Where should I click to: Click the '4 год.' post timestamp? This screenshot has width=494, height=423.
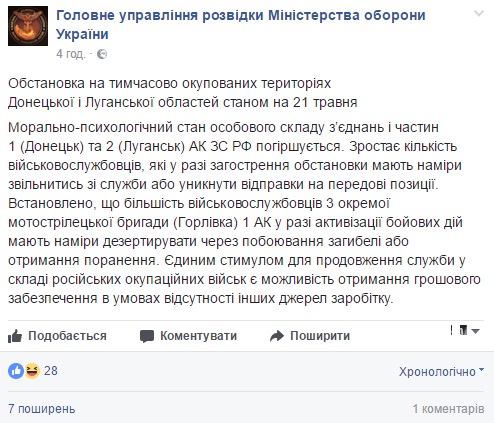71,54
